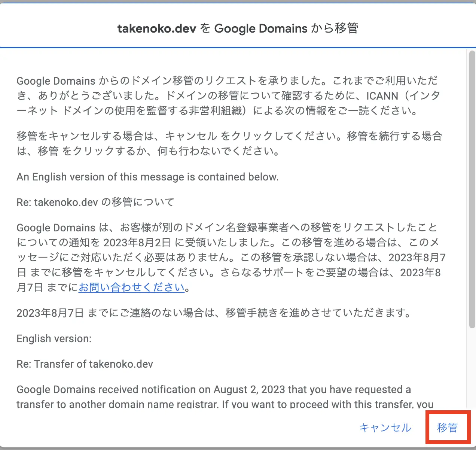
Task: Click paragraph starting 移管をキャンセルする場合は
Action: coord(229,143)
